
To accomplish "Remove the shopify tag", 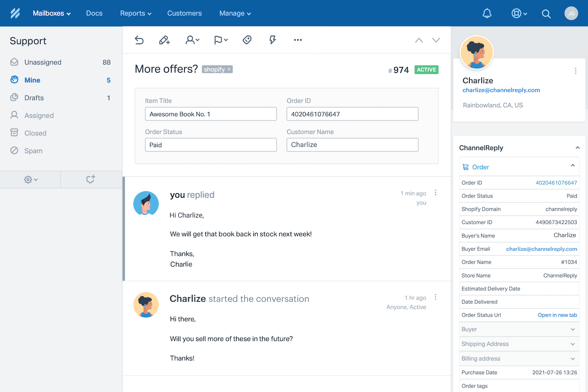I will click(229, 70).
